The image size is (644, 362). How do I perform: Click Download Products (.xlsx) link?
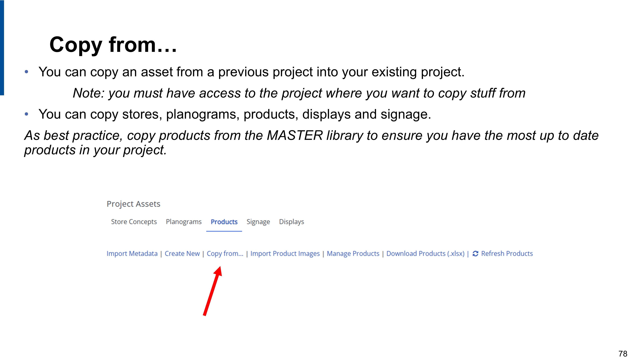point(425,254)
